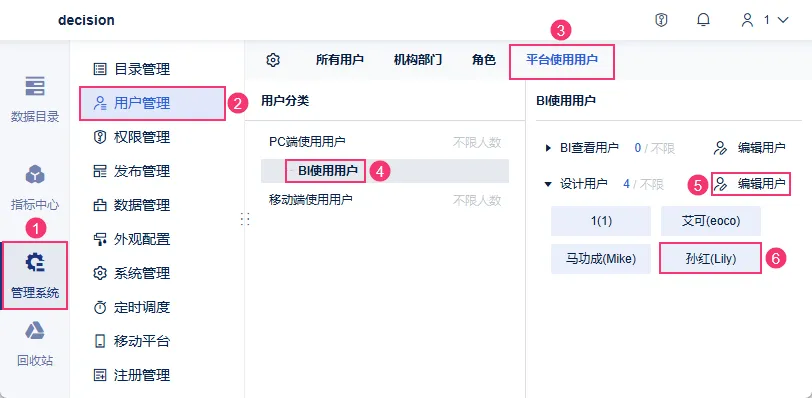This screenshot has width=812, height=398.
Task: Open the 回收站 sidebar icon
Action: pyautogui.click(x=35, y=330)
